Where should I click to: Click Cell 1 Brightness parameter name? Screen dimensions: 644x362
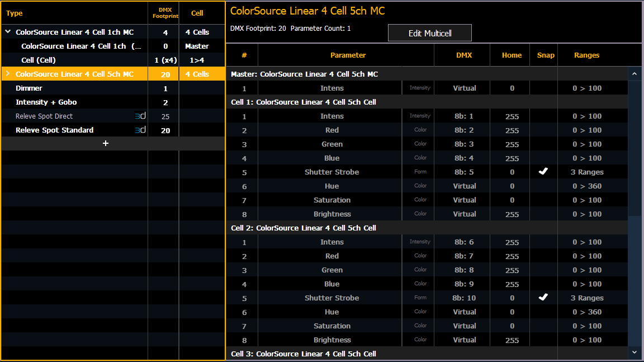point(332,214)
